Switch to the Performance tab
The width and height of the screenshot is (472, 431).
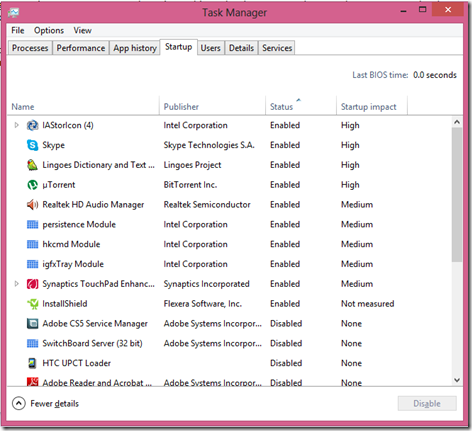[x=81, y=48]
